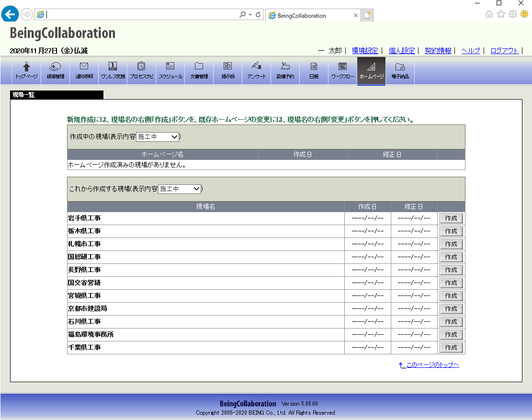Click 作成 button for 長野県工事

tap(451, 270)
